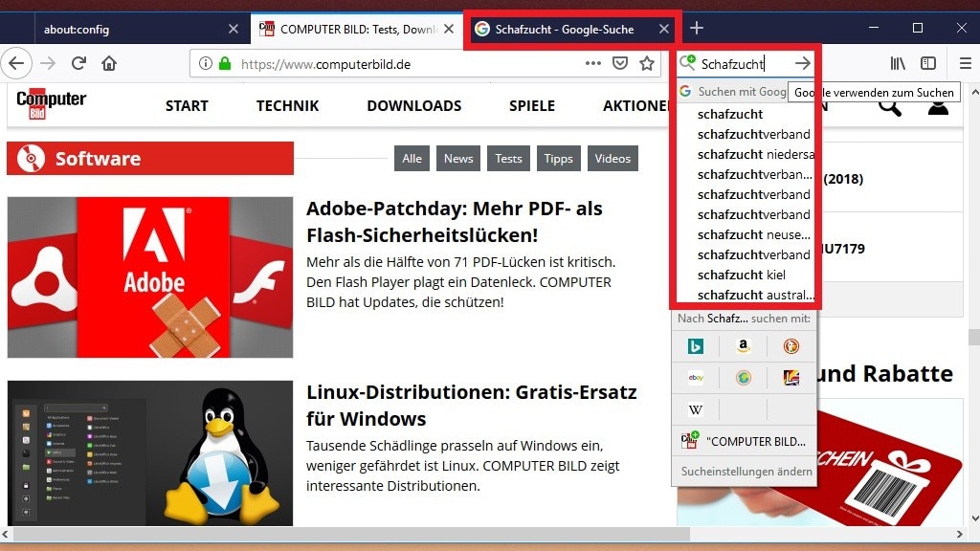The width and height of the screenshot is (980, 551).
Task: Open the page actions three-dot menu
Action: (x=593, y=63)
